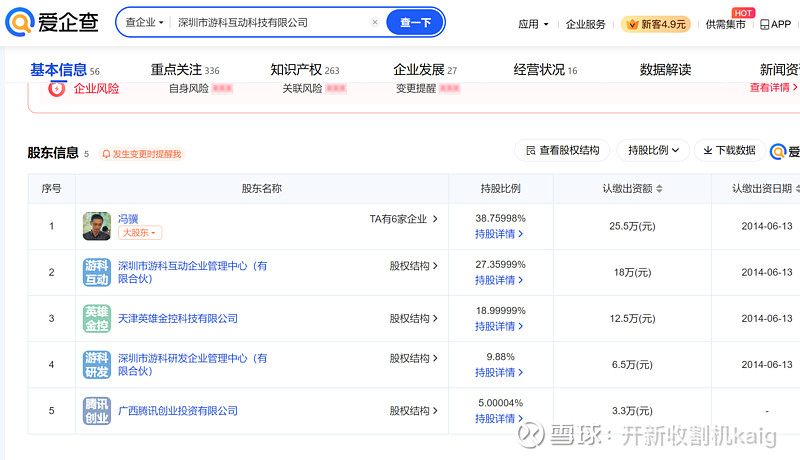Viewport: 800px width, 460px height.
Task: Switch to the 数据解读 tab
Action: click(665, 70)
